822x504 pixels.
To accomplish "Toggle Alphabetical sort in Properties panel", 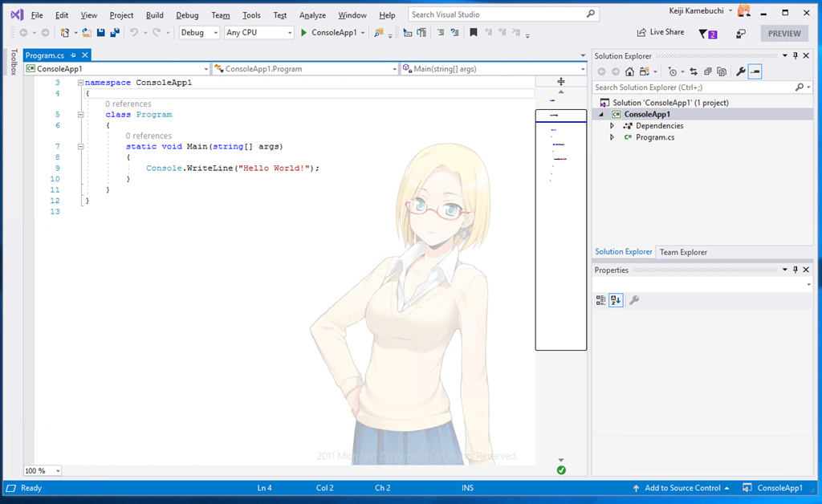I will [x=616, y=300].
